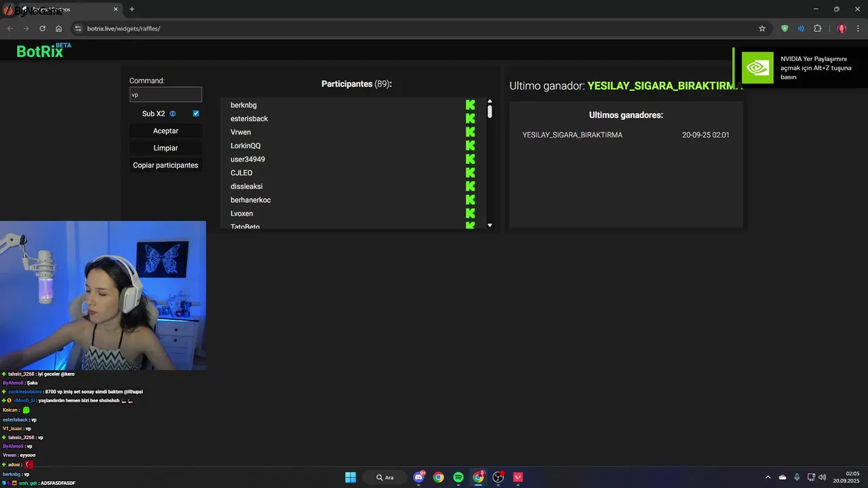868x488 pixels.
Task: View site information icon in address bar
Action: 78,28
